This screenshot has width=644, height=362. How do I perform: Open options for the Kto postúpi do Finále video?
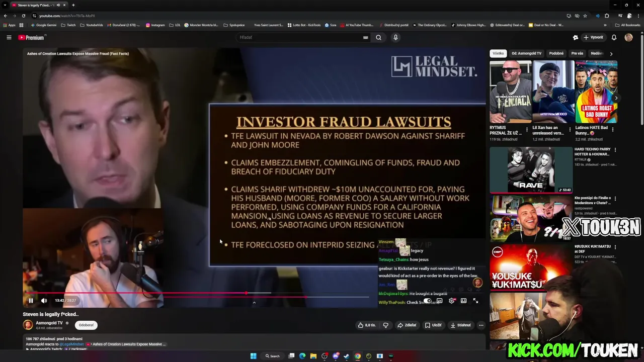615,199
